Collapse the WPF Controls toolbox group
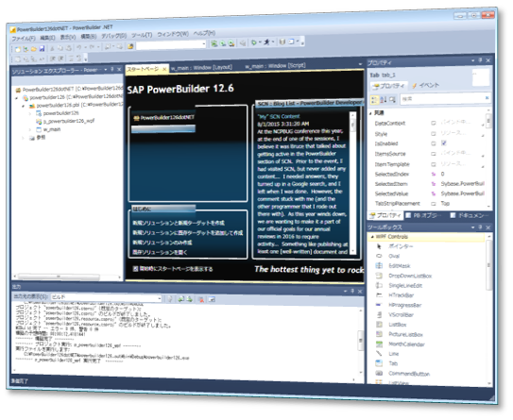Viewport: 513px width, 420px height. point(372,236)
